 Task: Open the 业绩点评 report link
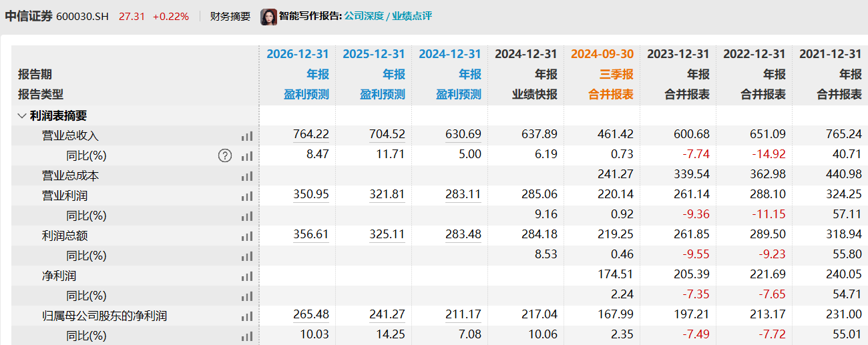413,16
